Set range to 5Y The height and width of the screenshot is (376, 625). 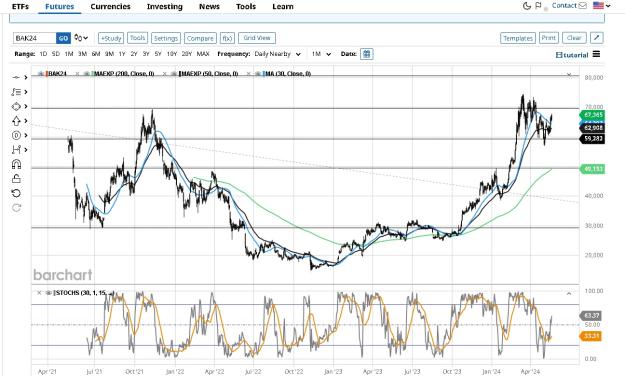(x=158, y=54)
